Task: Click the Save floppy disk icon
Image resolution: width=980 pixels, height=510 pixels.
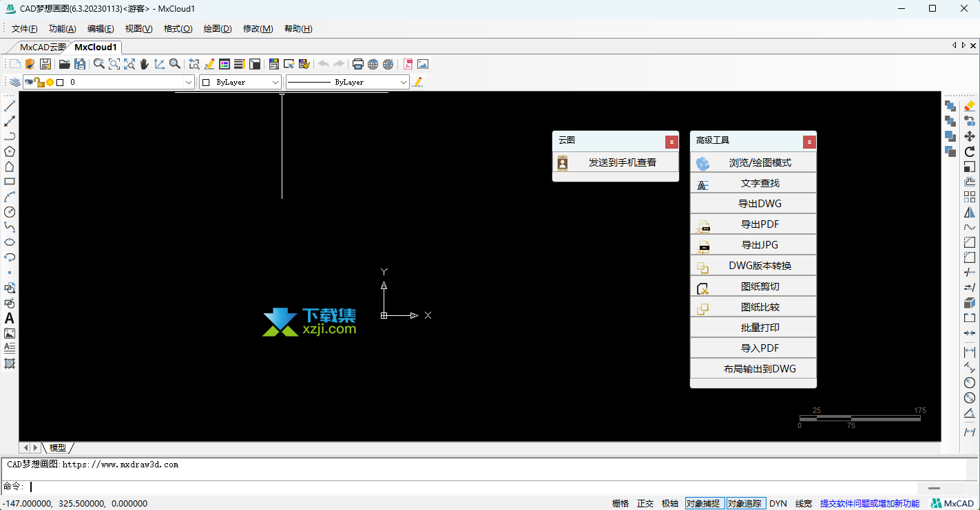Action: coord(45,64)
